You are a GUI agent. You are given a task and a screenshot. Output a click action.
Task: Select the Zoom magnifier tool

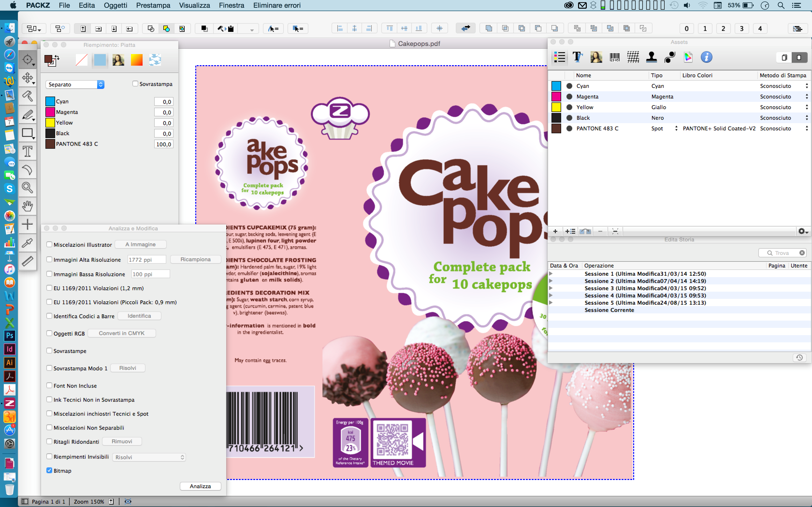pos(27,187)
